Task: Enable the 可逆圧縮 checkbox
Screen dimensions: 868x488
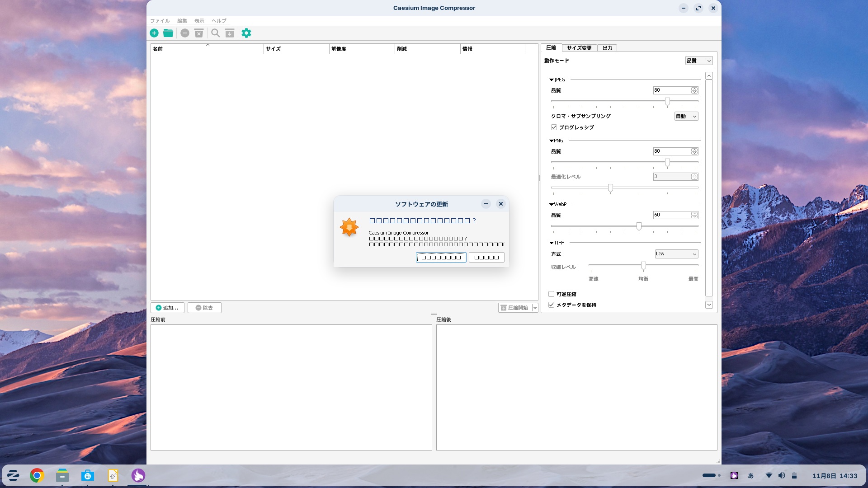Action: coord(551,294)
